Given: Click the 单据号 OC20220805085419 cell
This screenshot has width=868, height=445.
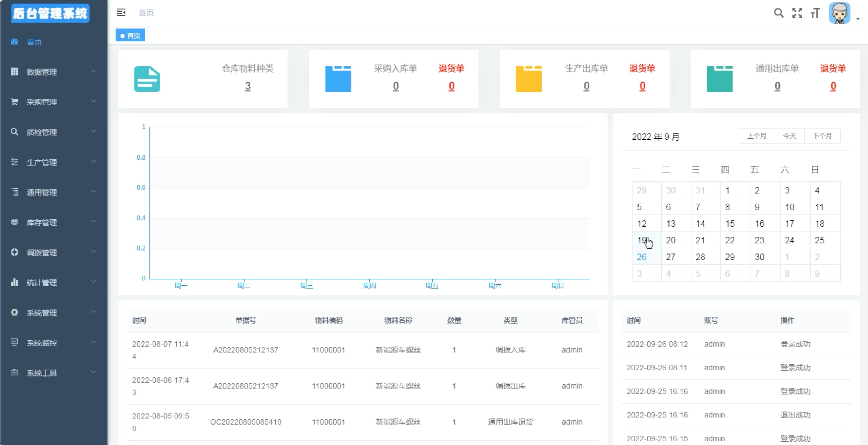Looking at the screenshot, I should (246, 422).
